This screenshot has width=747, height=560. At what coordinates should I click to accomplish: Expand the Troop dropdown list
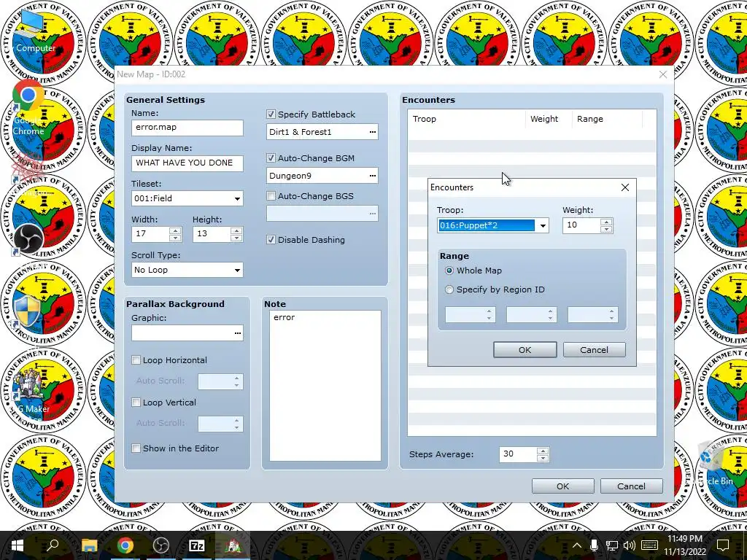pos(543,226)
